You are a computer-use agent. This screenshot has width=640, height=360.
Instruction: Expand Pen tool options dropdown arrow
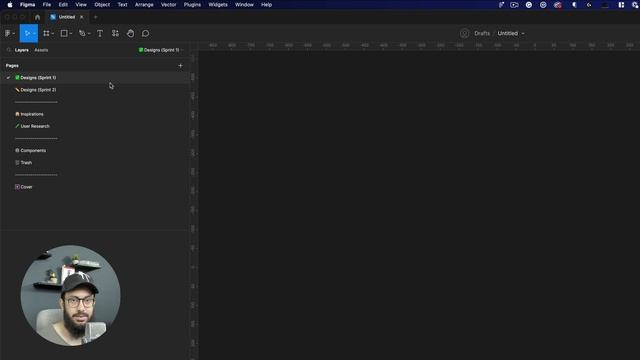pyautogui.click(x=89, y=33)
